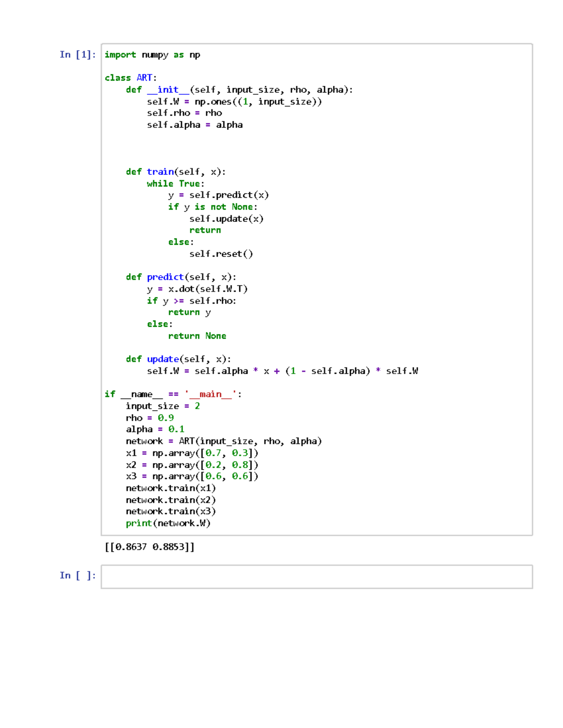
Task: Click the In [ ] prompt of empty cell
Action: click(77, 575)
